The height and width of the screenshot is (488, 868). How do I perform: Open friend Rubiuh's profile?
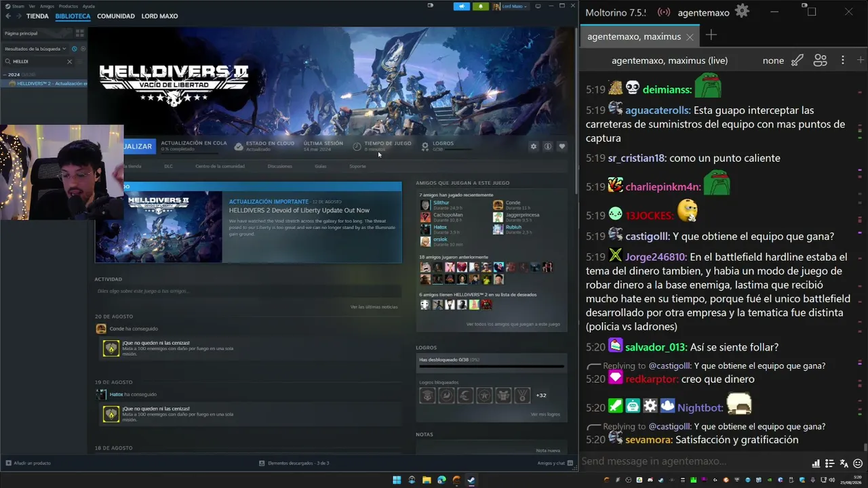point(513,227)
